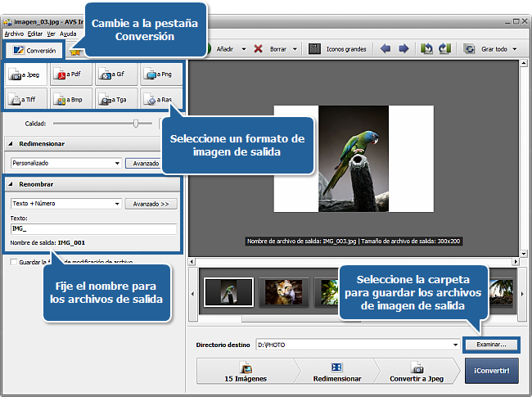Image resolution: width=532 pixels, height=397 pixels.
Task: Pick the 'a Gif' output format
Action: tap(115, 75)
